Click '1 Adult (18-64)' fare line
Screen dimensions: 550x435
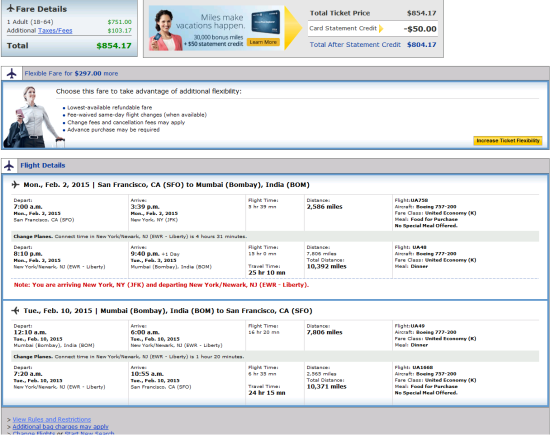pyautogui.click(x=30, y=22)
